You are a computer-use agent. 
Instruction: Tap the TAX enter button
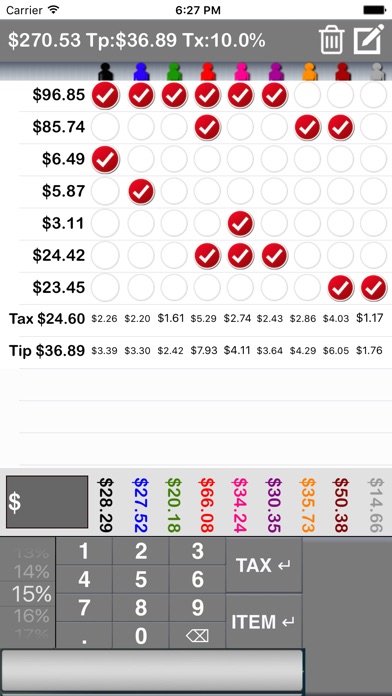pos(264,565)
